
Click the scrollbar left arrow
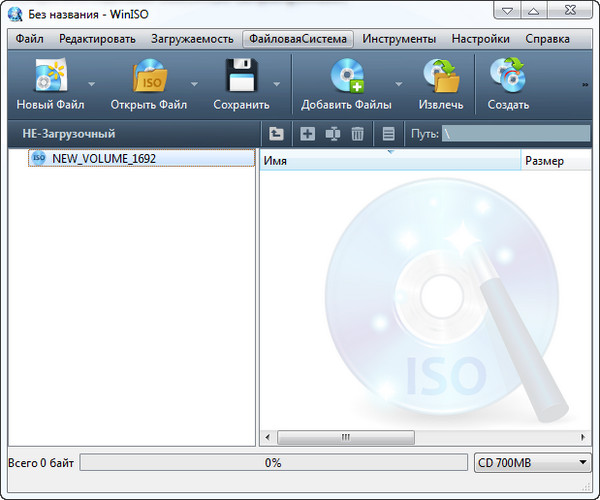point(267,437)
